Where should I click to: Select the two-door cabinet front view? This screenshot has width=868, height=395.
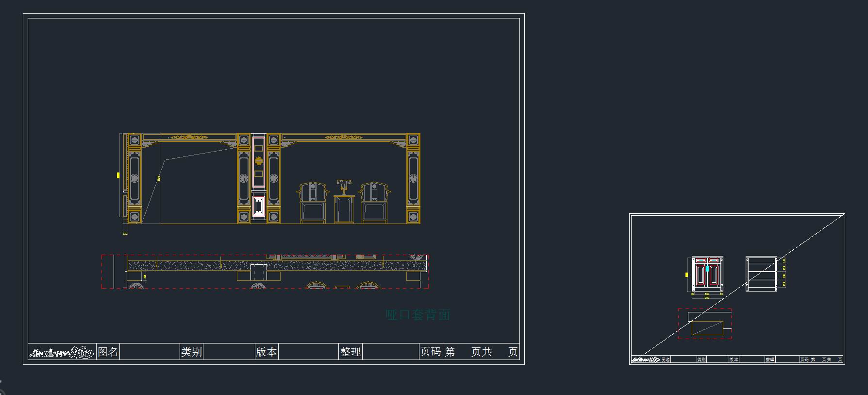coord(707,274)
